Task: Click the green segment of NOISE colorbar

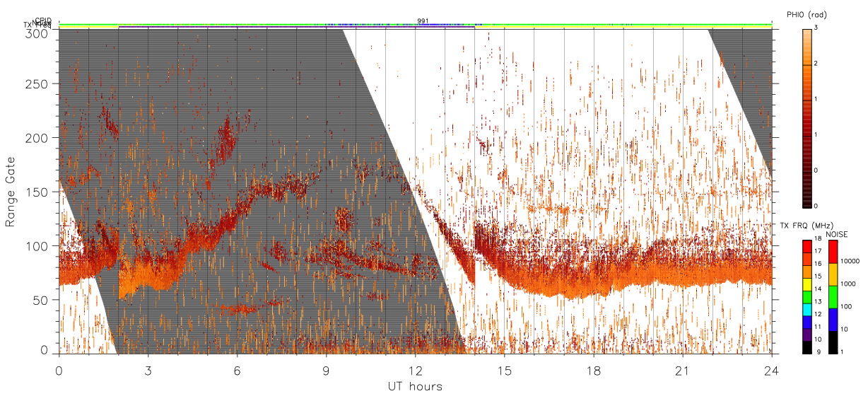Action: point(833,297)
